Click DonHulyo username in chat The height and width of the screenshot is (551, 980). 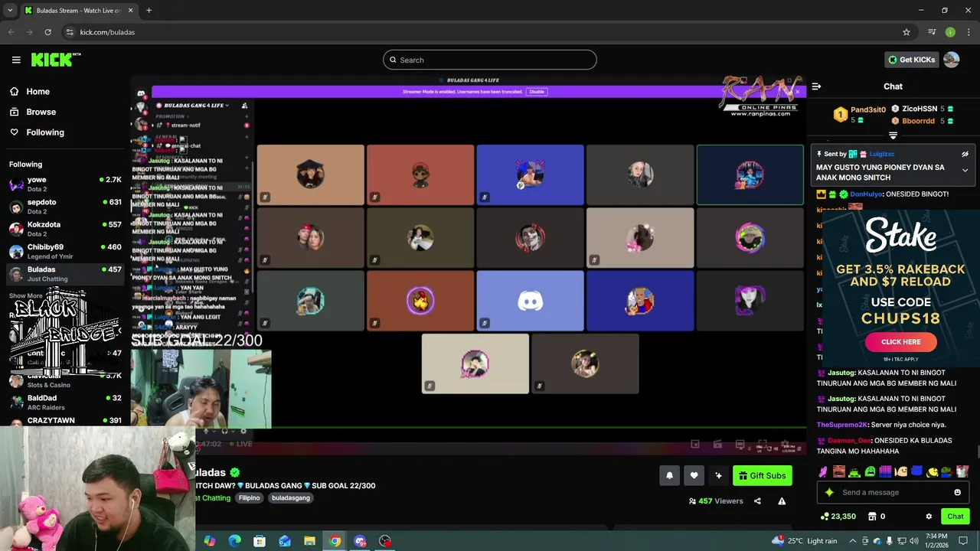(x=866, y=194)
